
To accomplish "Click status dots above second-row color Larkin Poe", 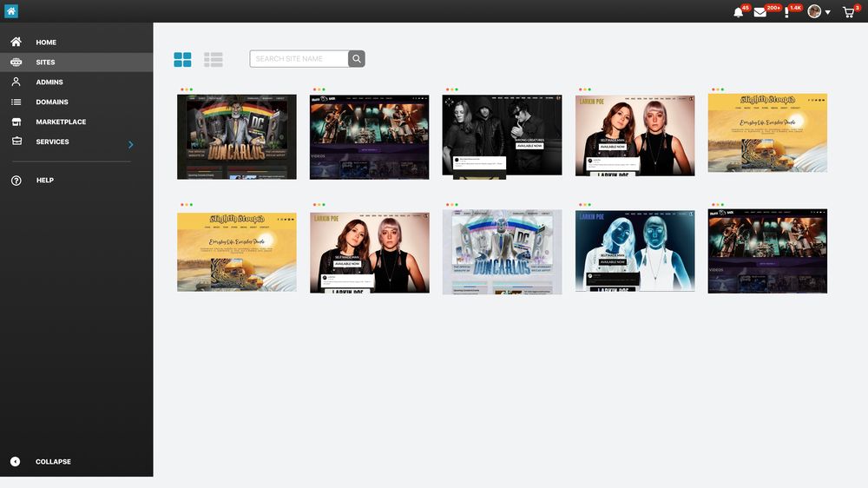I will 319,204.
